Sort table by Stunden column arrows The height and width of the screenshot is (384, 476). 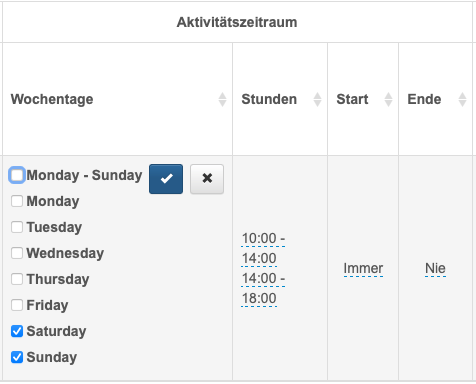click(x=318, y=99)
